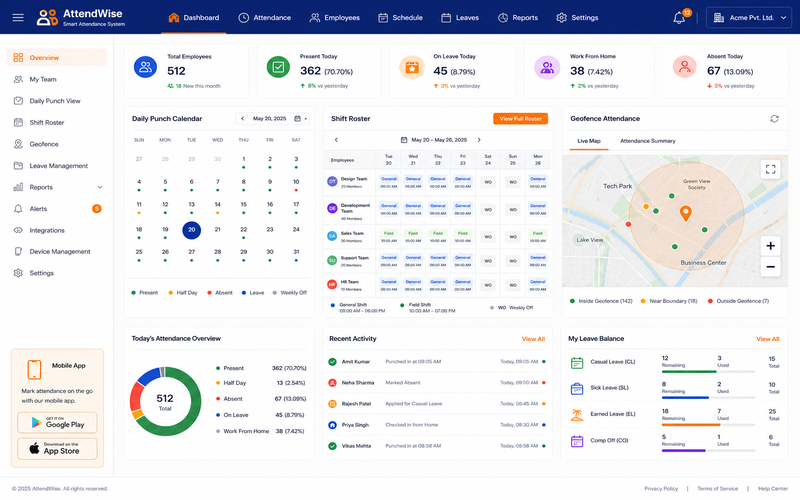Click View All in My Leave Balance
This screenshot has height=500, width=800.
(x=767, y=339)
